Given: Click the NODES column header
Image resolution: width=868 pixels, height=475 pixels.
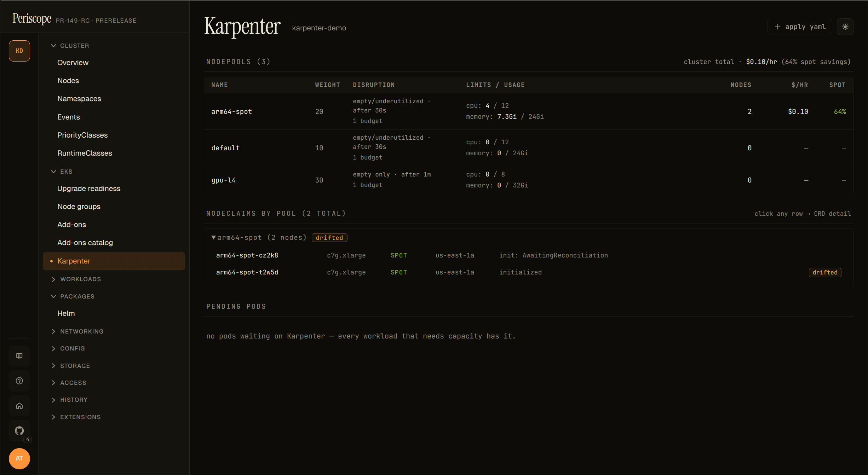Looking at the screenshot, I should pos(741,85).
